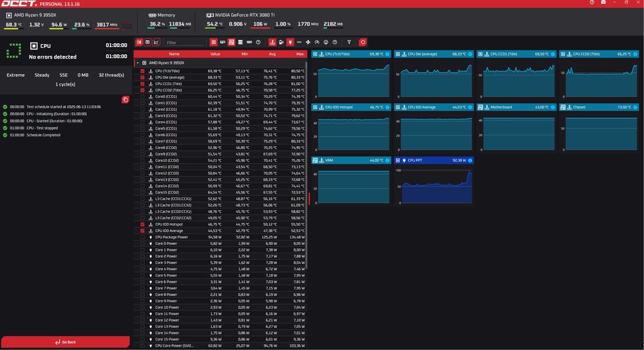The width and height of the screenshot is (644, 350).
Task: Click the sensor table vertical scrollbar
Action: pyautogui.click(x=306, y=164)
